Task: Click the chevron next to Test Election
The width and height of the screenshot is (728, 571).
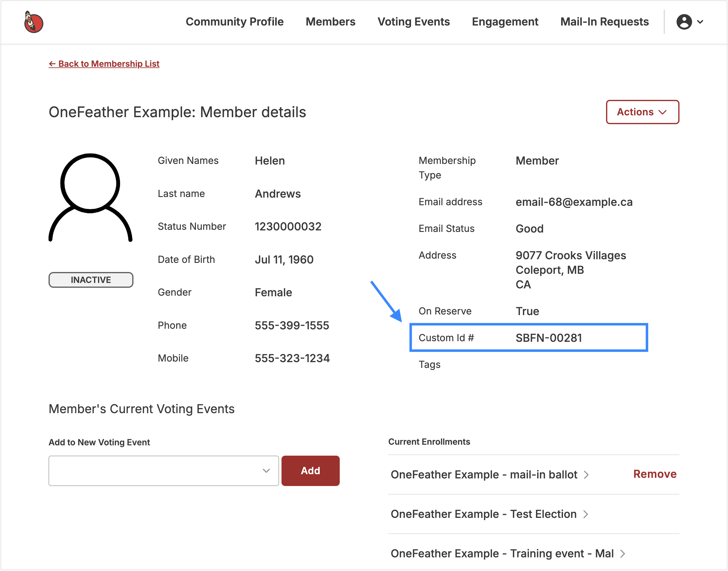Action: (585, 514)
